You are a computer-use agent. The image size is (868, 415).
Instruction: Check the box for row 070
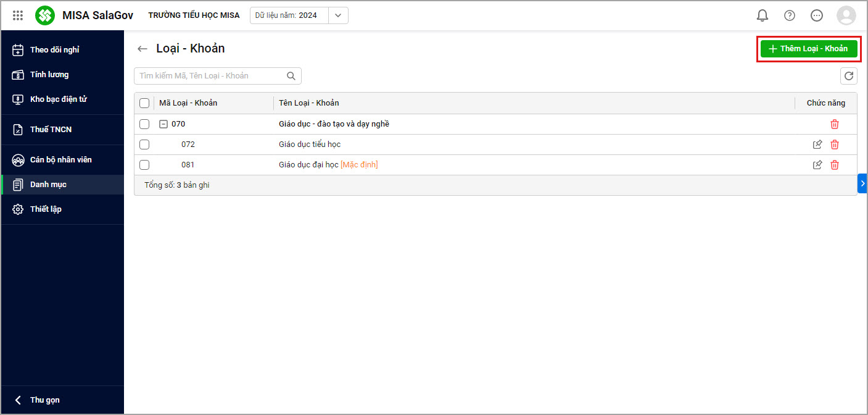144,124
